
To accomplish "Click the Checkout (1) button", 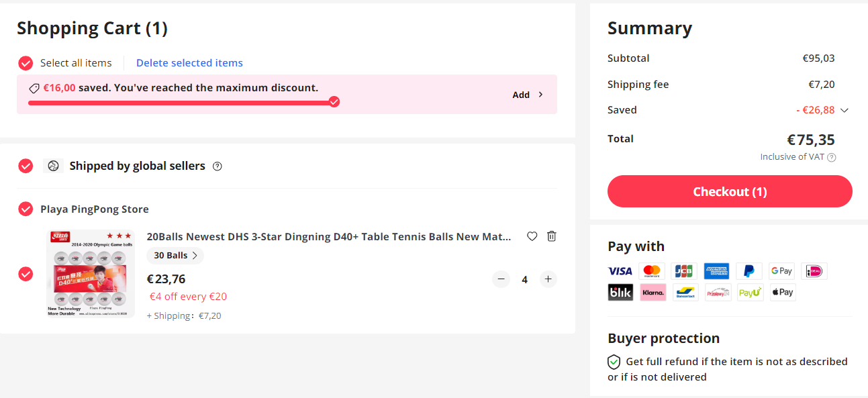I will point(730,191).
